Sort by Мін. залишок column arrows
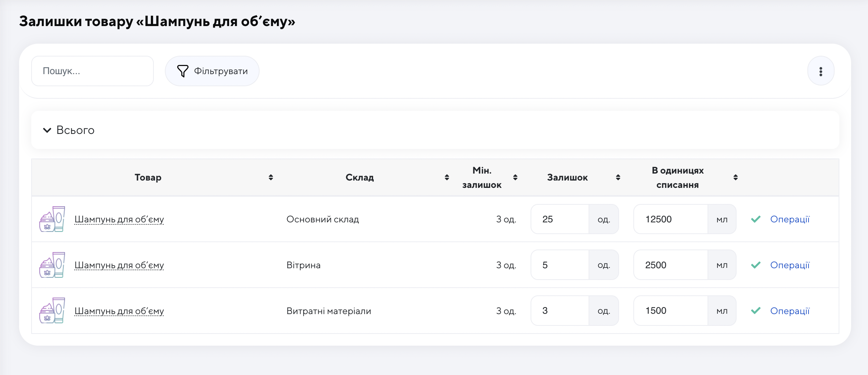Viewport: 868px width, 375px height. pos(515,178)
